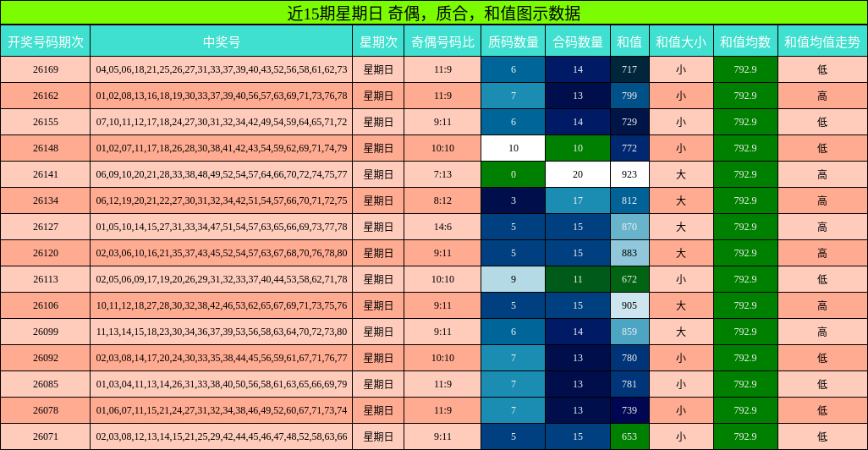Click the 奇偶号码比 column header
The image size is (868, 450).
click(x=442, y=41)
